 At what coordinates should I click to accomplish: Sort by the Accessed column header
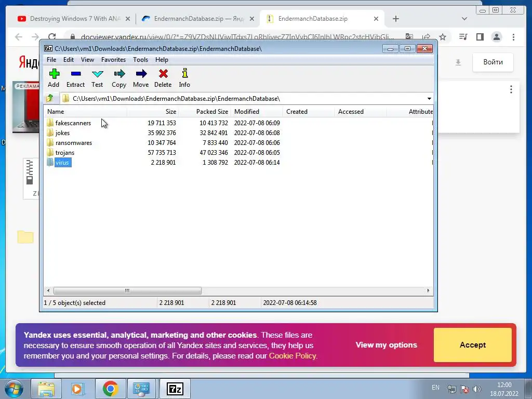click(x=361, y=112)
